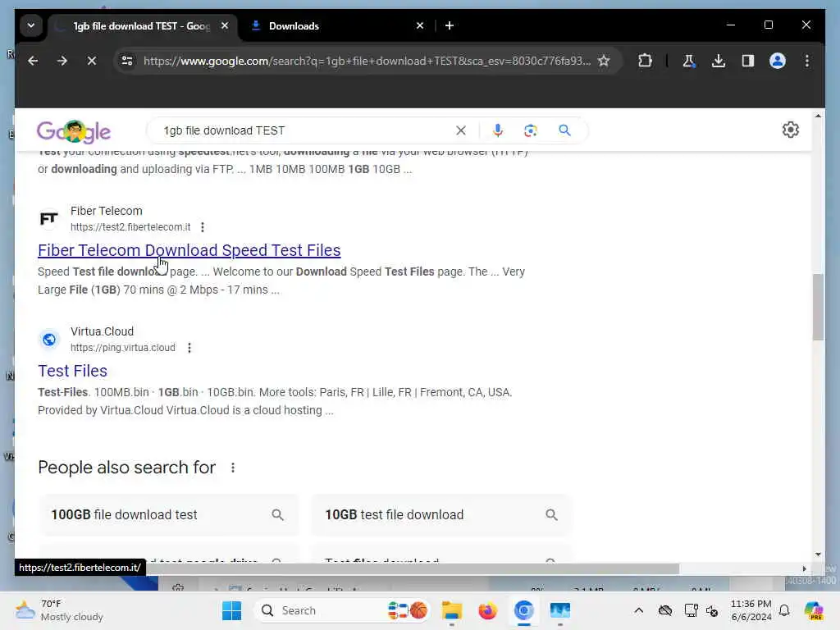Go to Google home via the logo

coord(73,131)
